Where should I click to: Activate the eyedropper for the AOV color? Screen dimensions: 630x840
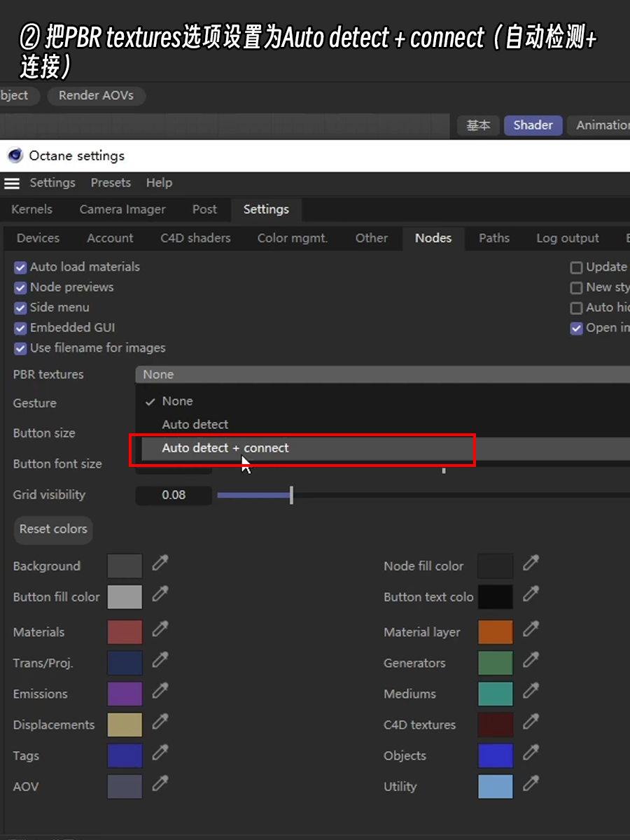[x=160, y=783]
